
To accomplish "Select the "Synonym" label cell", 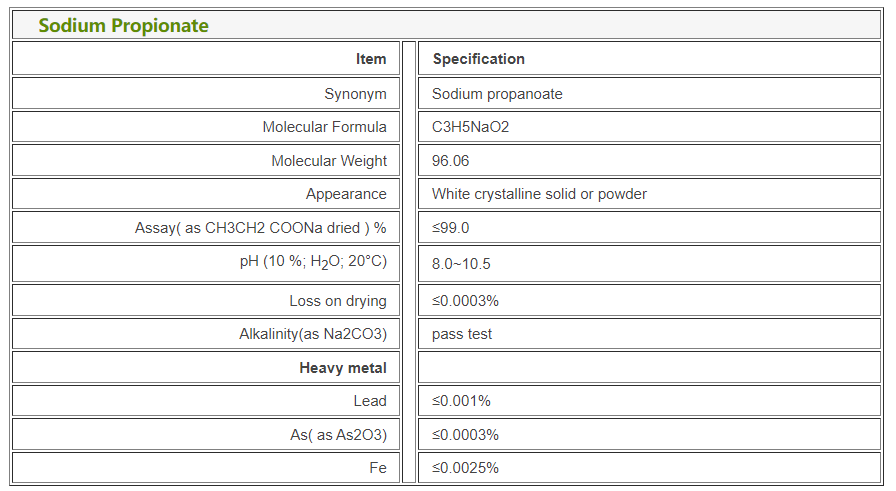I will [355, 94].
